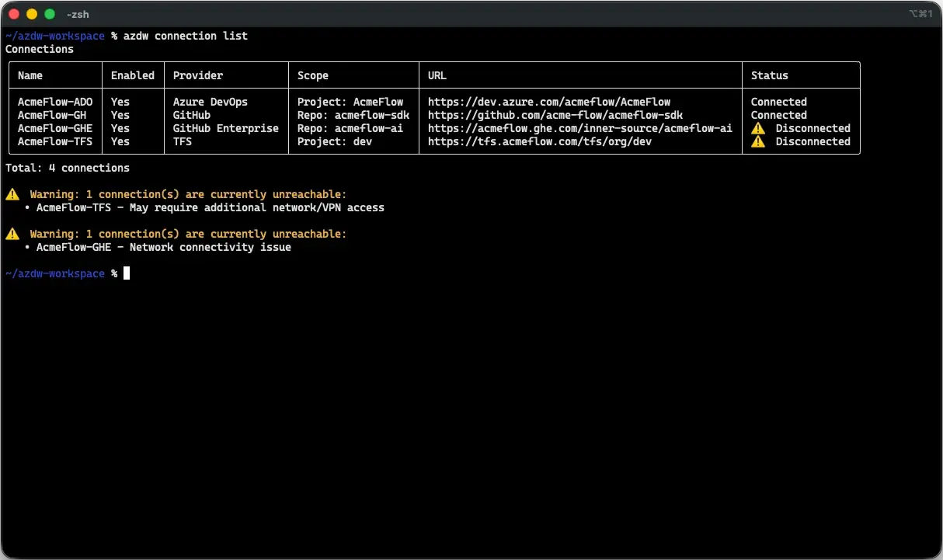Click the second unreachable warning line above AcmeFlow-GHE
The width and height of the screenshot is (943, 560).
[189, 234]
